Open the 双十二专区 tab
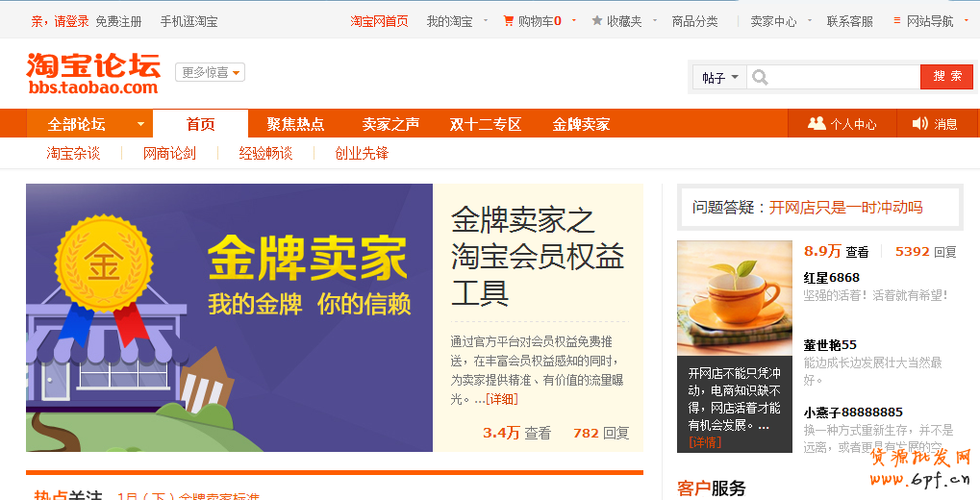Viewport: 980px width, 500px height. tap(486, 124)
